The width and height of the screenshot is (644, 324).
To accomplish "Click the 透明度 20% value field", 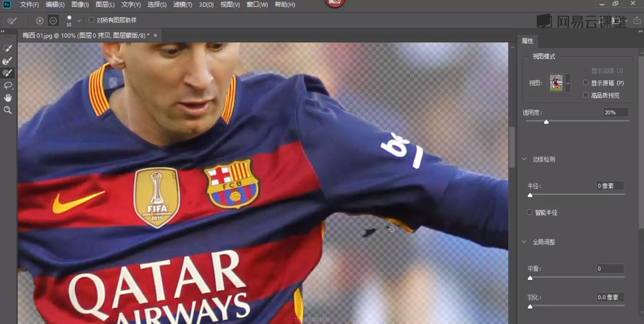I will pos(616,113).
